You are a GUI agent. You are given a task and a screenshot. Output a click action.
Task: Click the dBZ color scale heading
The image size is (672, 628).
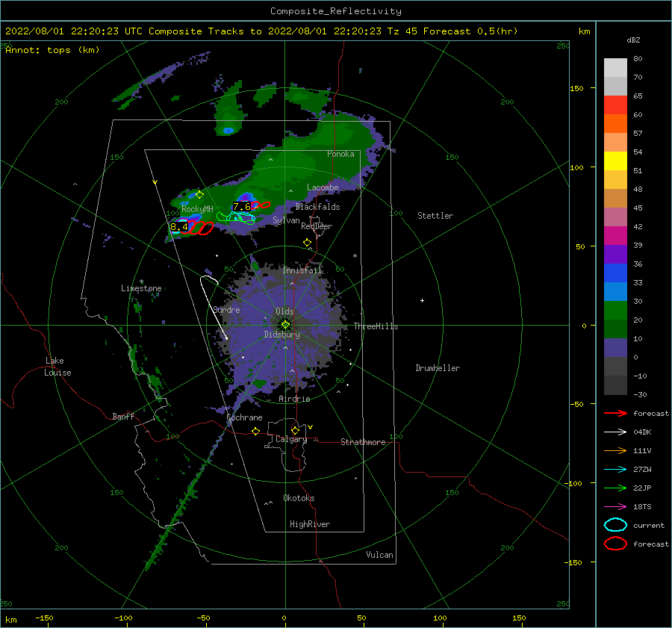click(633, 40)
